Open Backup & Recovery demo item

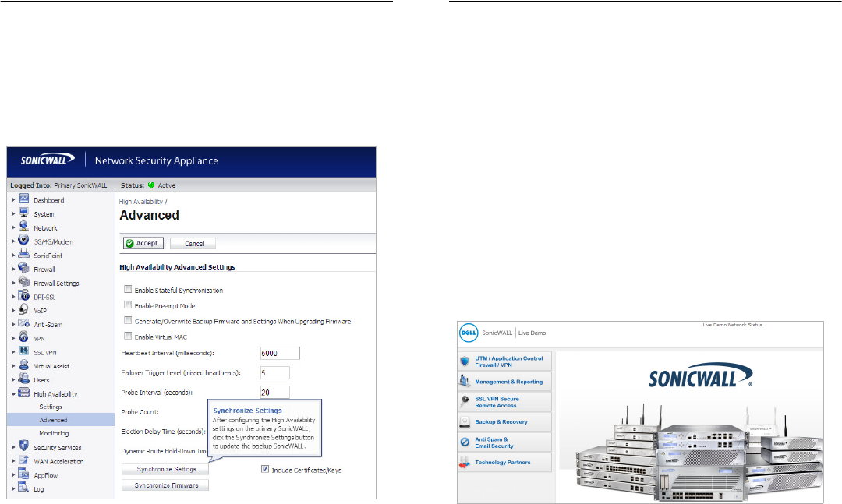point(504,422)
